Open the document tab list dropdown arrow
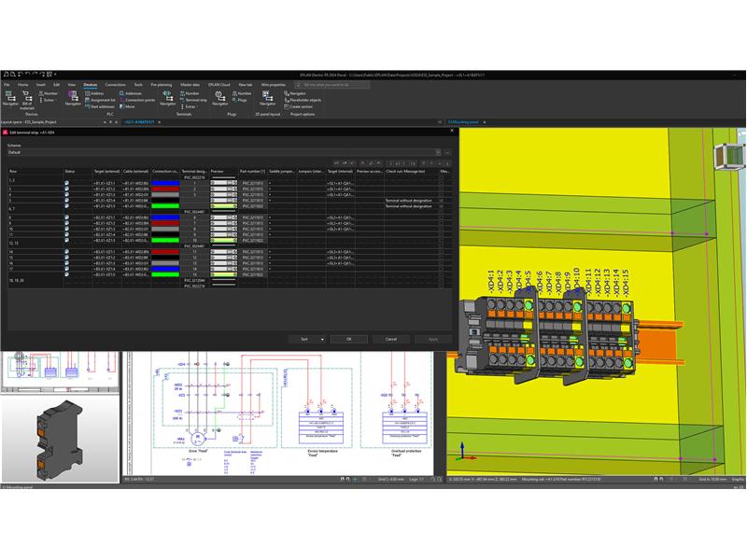 (439, 122)
